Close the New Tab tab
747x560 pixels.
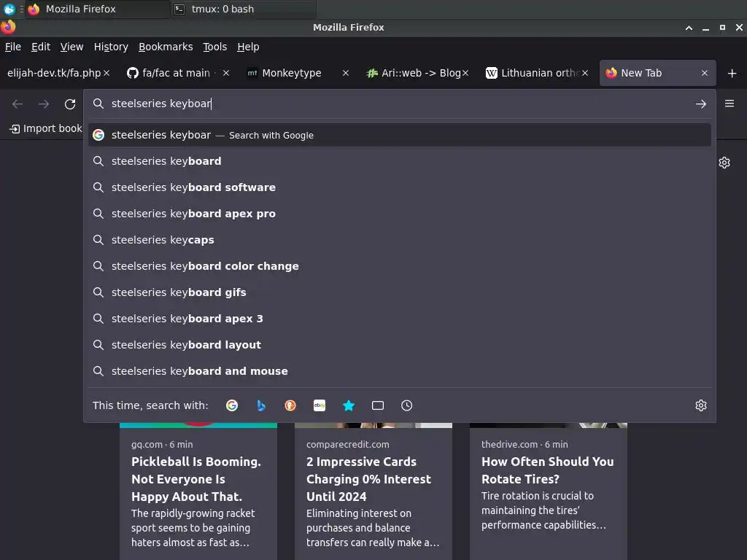(705, 73)
